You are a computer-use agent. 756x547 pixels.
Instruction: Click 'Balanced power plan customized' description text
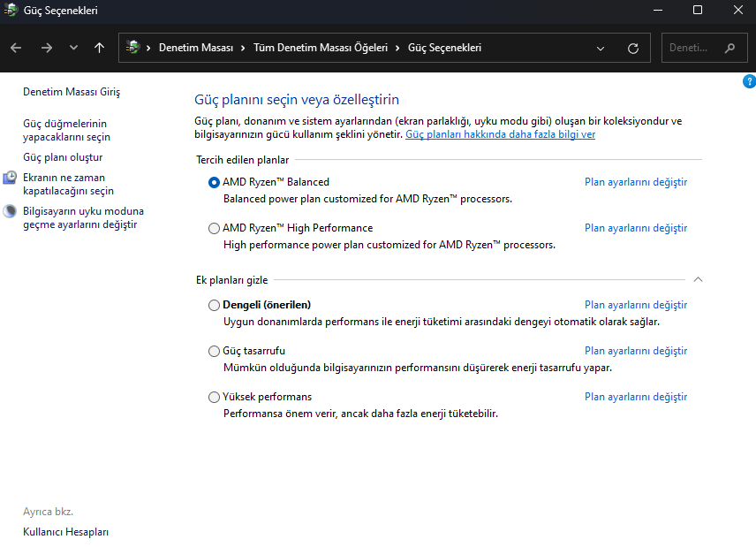coord(368,199)
